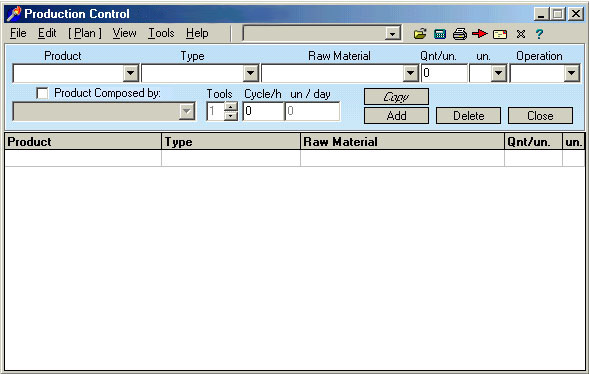Click the Type column header
The width and height of the screenshot is (589, 374).
tap(231, 142)
